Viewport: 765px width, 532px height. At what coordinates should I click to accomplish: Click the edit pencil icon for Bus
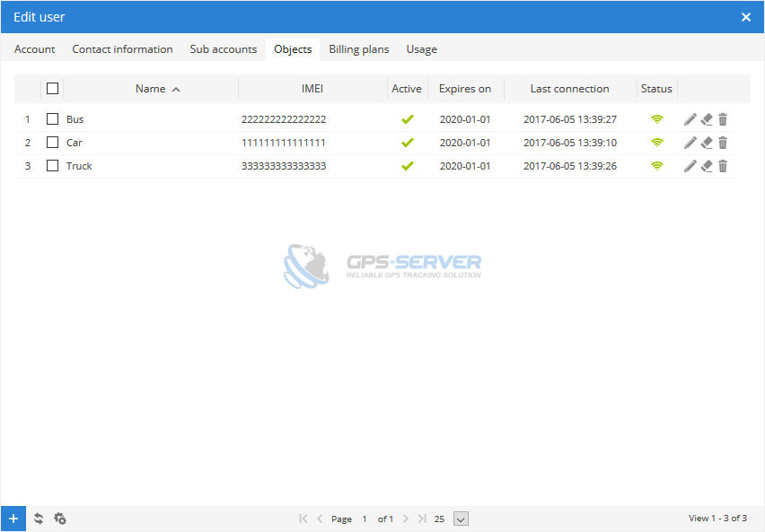(690, 119)
